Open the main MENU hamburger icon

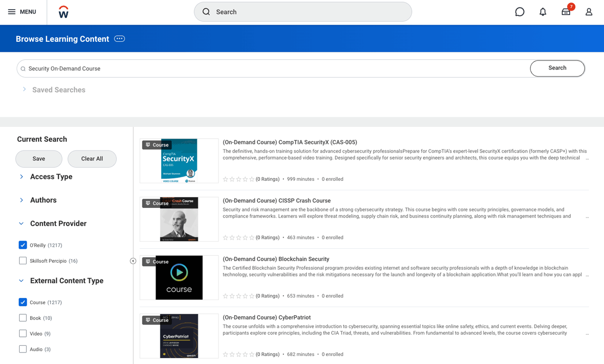(x=12, y=12)
